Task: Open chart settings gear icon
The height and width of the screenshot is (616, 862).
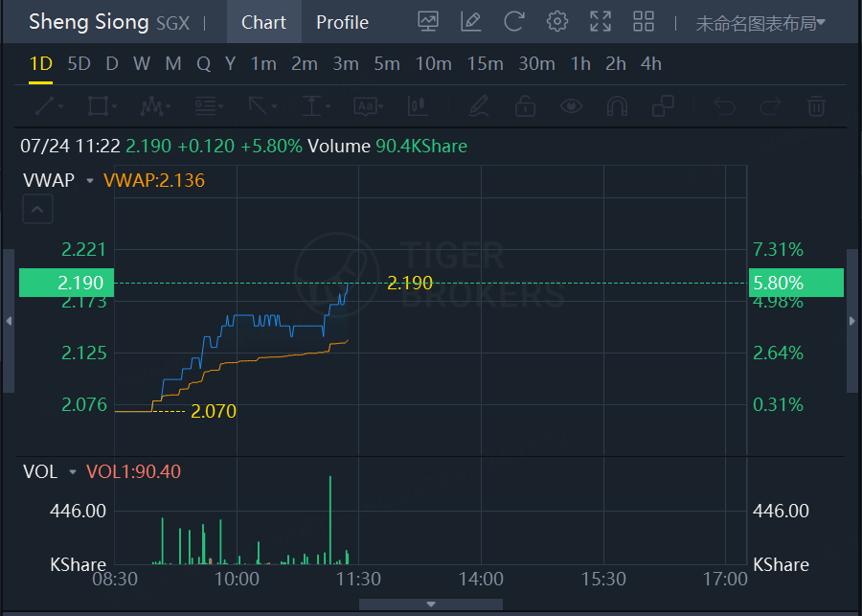Action: click(556, 22)
